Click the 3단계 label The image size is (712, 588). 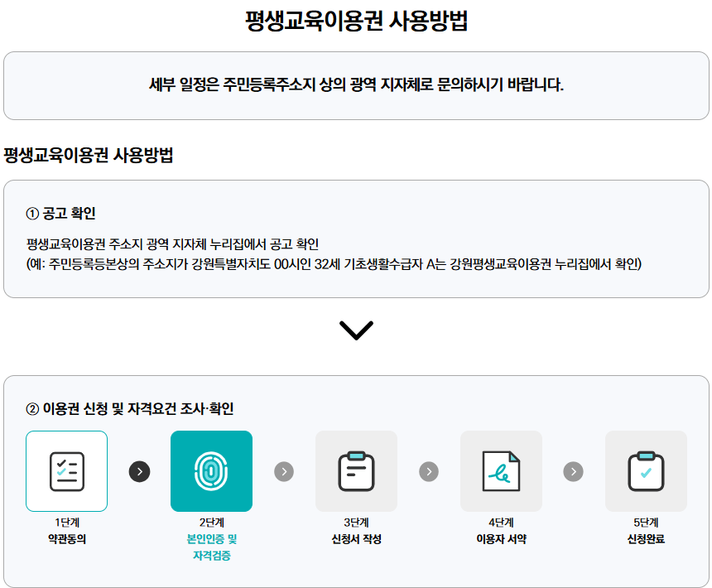[x=356, y=523]
